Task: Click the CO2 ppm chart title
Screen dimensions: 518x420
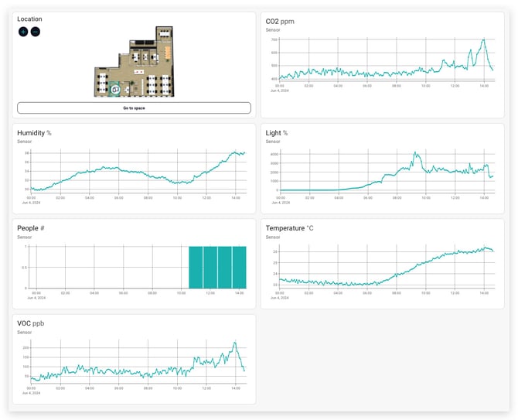Action: pyautogui.click(x=280, y=22)
